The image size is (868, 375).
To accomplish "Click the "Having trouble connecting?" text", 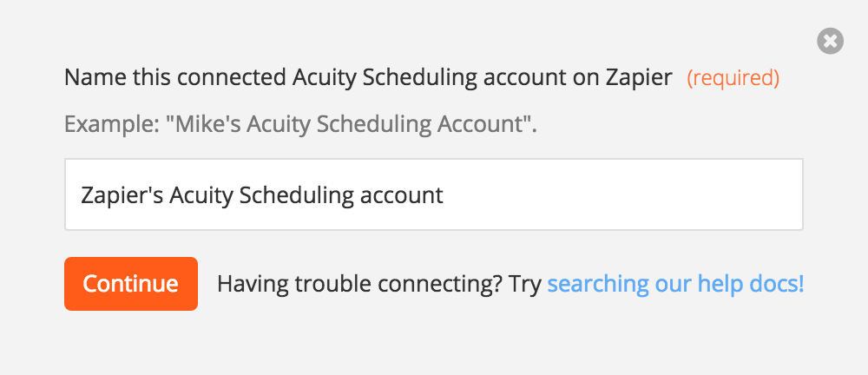I will [359, 284].
